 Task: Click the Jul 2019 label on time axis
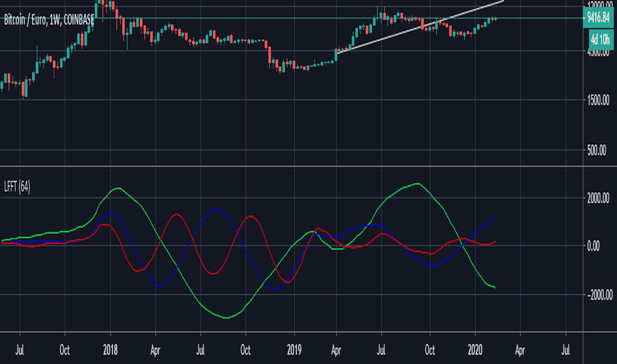[381, 349]
